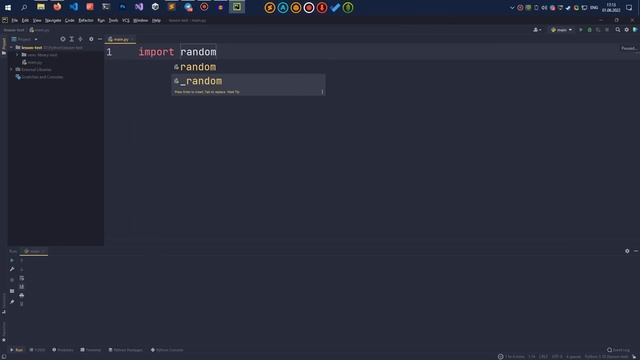Click Search Everywhere magnifier icon

(x=618, y=30)
